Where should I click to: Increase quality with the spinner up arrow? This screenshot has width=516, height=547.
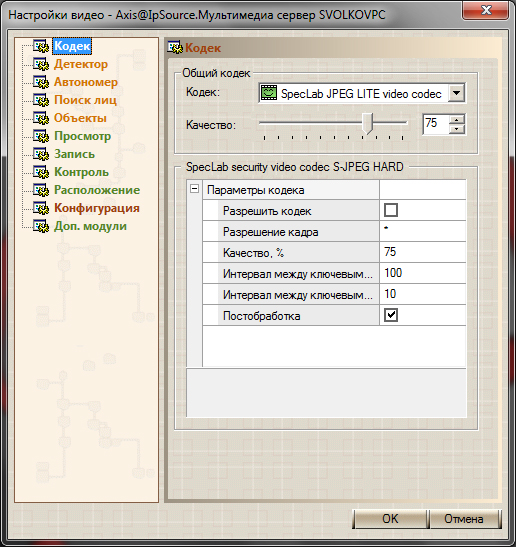(457, 120)
